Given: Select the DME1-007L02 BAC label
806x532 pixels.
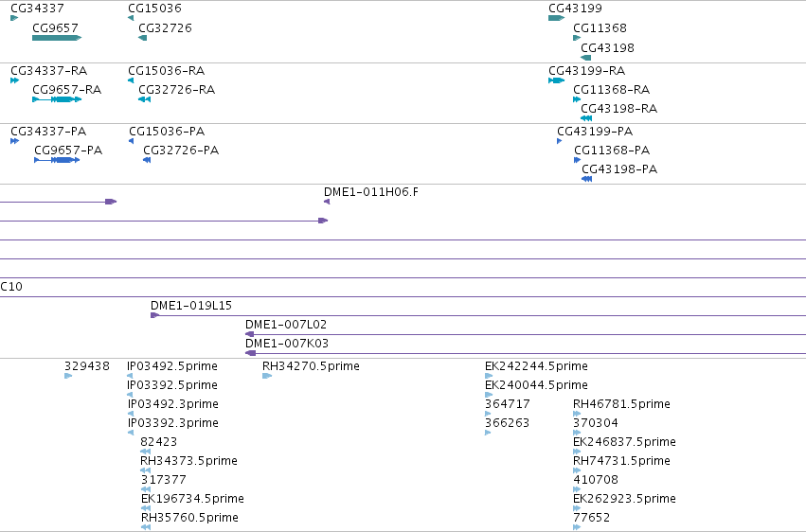Looking at the screenshot, I should (x=286, y=324).
